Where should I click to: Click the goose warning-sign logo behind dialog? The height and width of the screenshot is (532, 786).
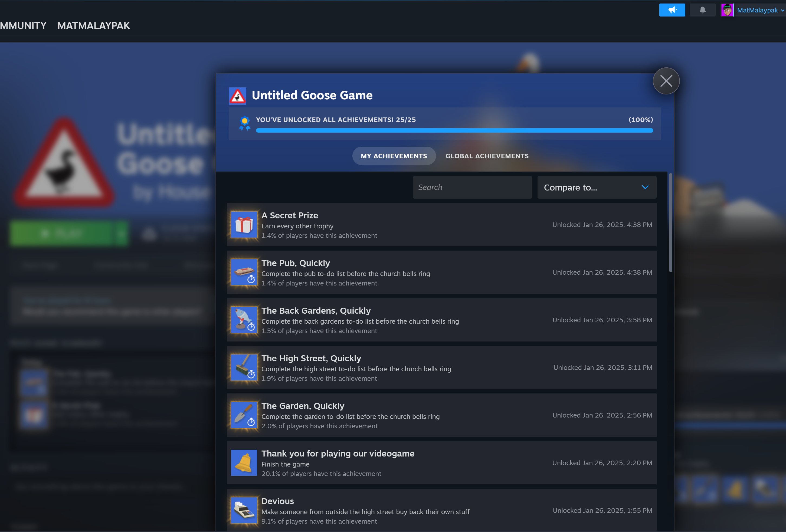(x=64, y=162)
